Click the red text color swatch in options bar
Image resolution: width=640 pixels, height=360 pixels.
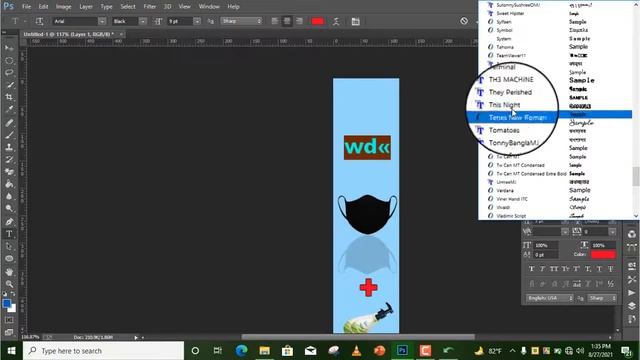(x=318, y=21)
